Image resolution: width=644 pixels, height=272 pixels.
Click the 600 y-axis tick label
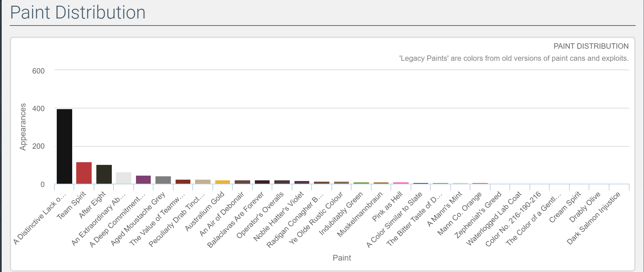point(38,71)
